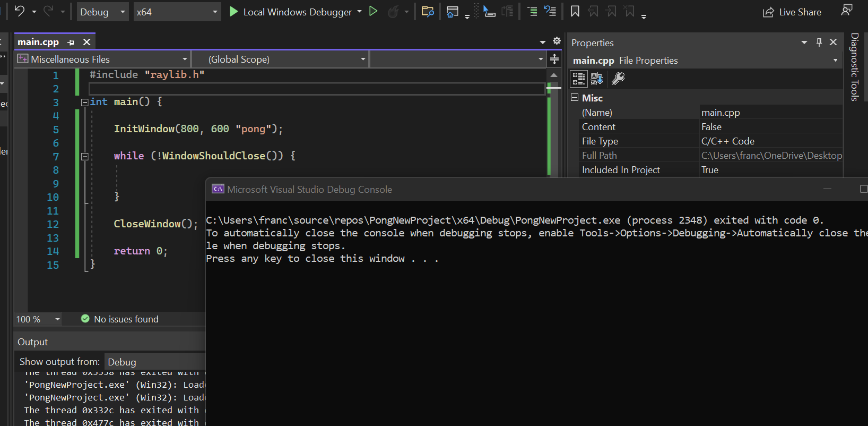Click the Hot Reload flame icon
The height and width of the screenshot is (426, 868).
point(393,12)
